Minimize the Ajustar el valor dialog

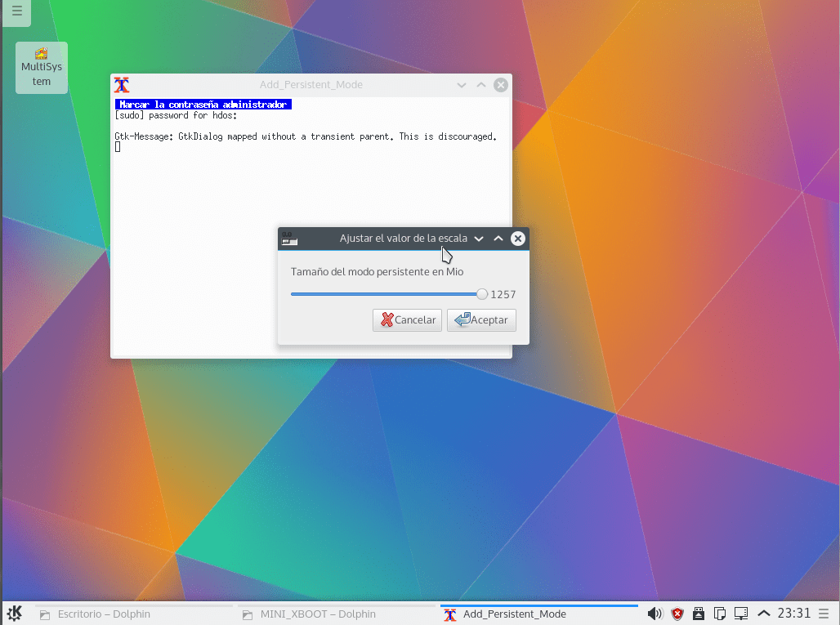point(479,239)
